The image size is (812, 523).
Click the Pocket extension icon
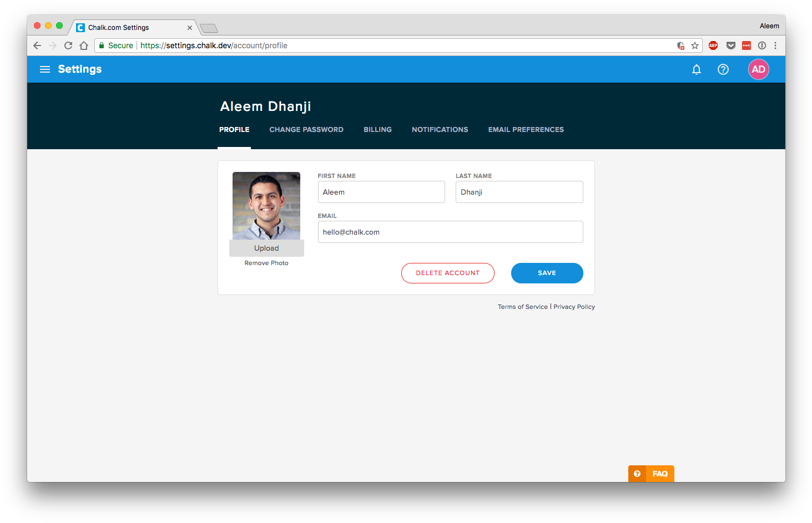click(x=730, y=45)
